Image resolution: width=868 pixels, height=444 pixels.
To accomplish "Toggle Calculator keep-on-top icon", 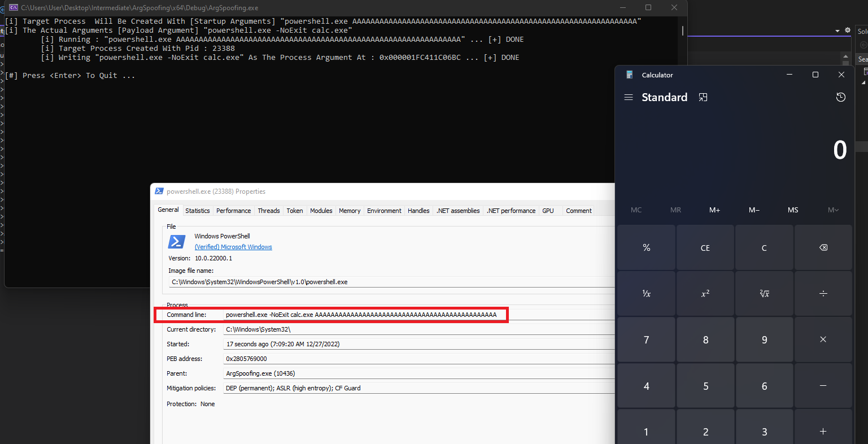I will pyautogui.click(x=703, y=97).
